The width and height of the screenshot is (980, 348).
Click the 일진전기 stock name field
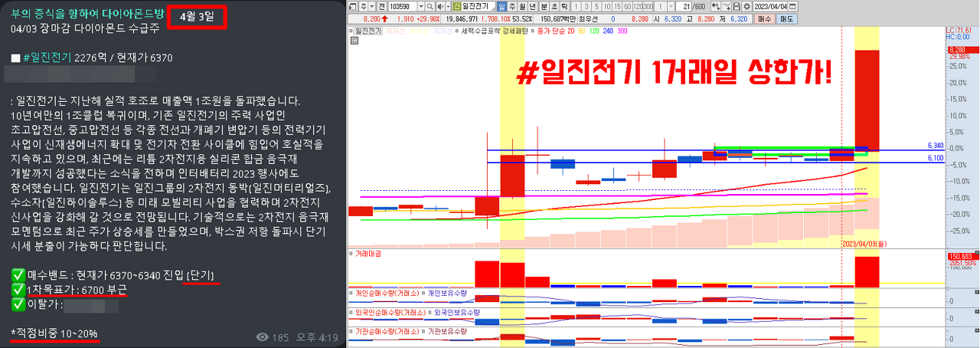[x=479, y=6]
